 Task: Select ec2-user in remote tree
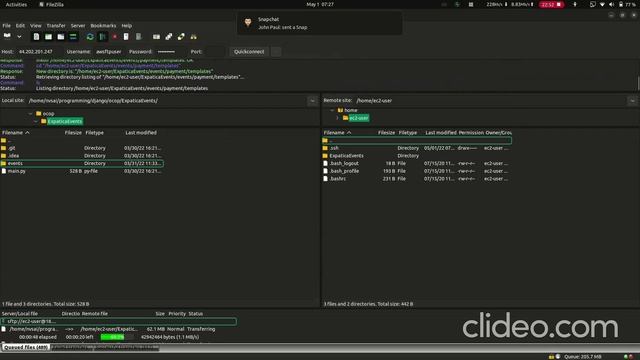tap(359, 118)
